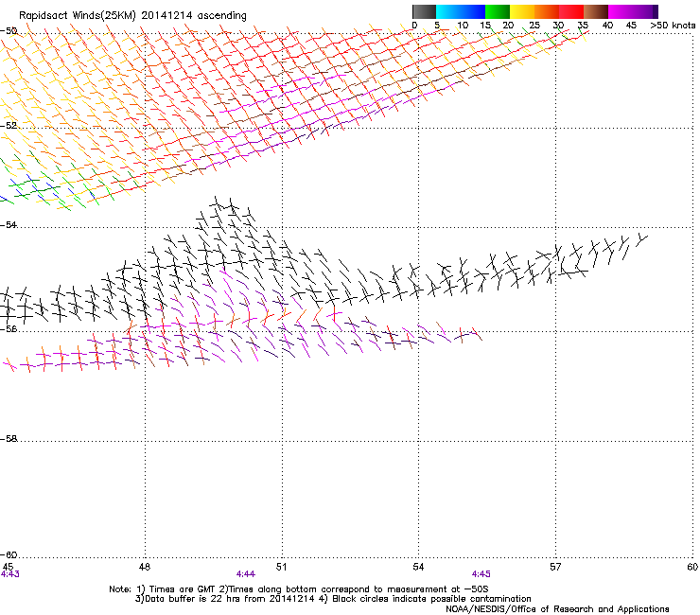The height and width of the screenshot is (615, 700).
Task: Select the brown 35-40 knots color band
Action: [596, 11]
